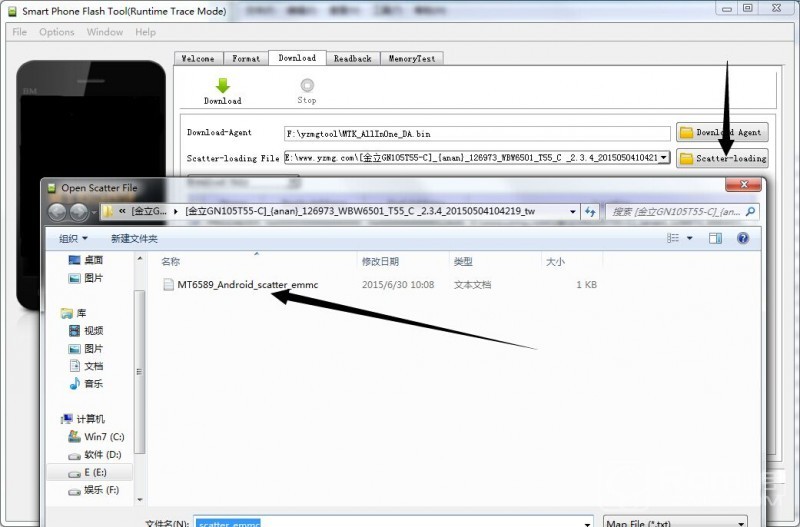Click the blue help question mark icon
Viewport: 800px width, 527px height.
point(743,238)
